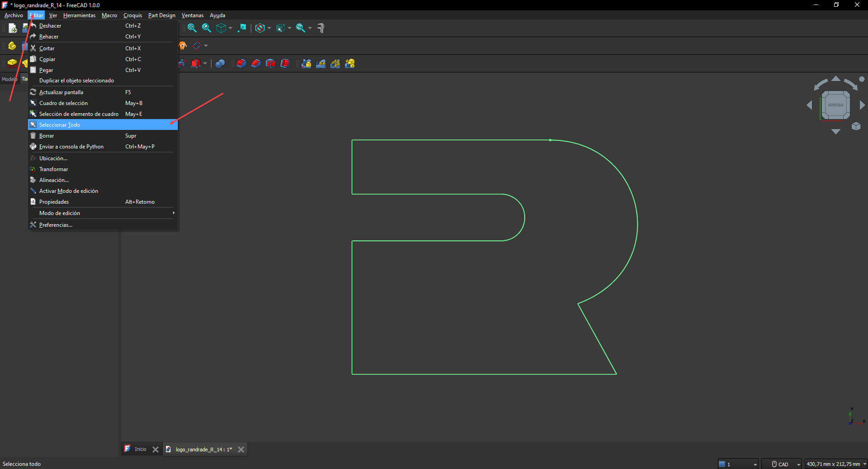Click the isometric view cube icon
The image size is (868, 469).
point(221,28)
